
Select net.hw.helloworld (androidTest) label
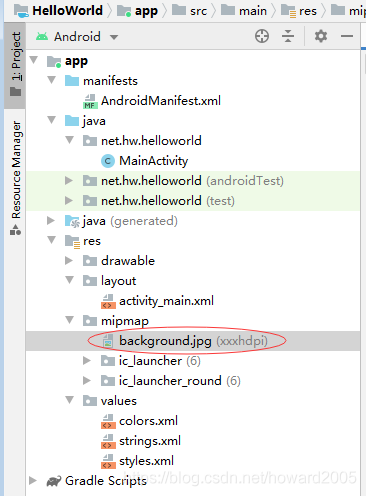pos(192,181)
